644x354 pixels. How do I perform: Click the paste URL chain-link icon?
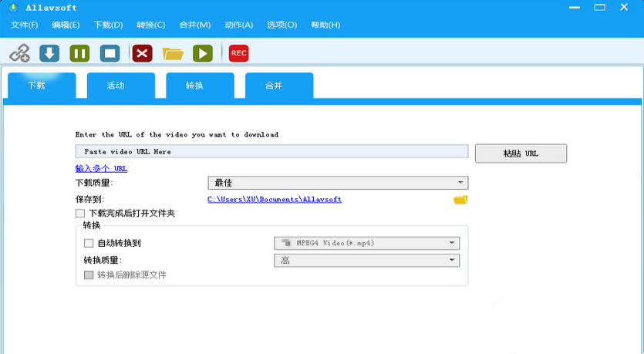(20, 53)
